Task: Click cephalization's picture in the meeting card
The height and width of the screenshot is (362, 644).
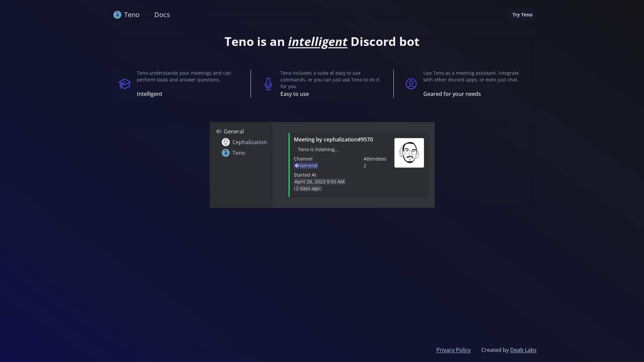Action: coord(409,153)
